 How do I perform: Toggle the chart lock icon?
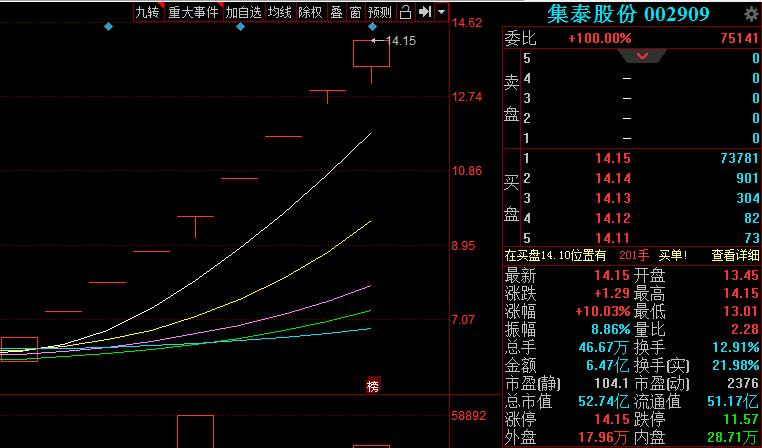click(405, 12)
